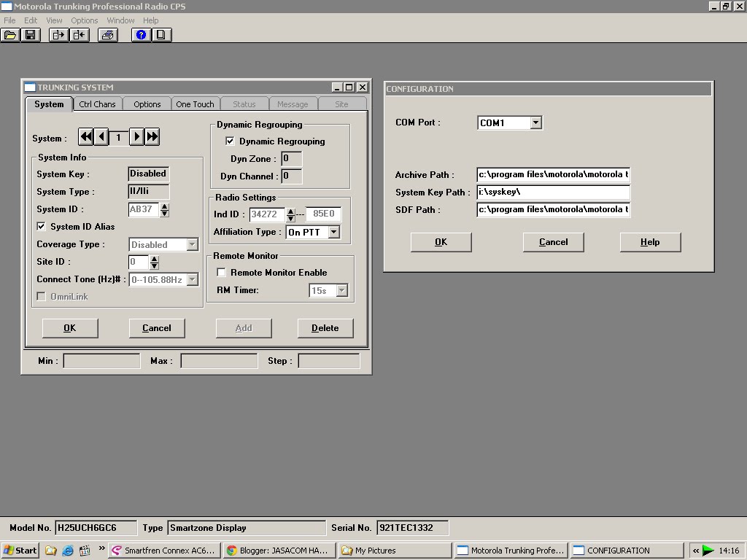The image size is (747, 560).
Task: Switch to the One Touch tab
Action: pos(195,104)
